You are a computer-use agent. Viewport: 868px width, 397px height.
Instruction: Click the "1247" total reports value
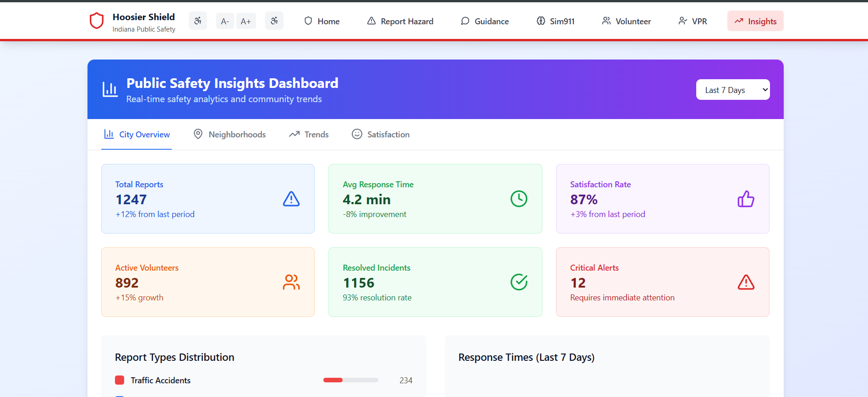(131, 200)
